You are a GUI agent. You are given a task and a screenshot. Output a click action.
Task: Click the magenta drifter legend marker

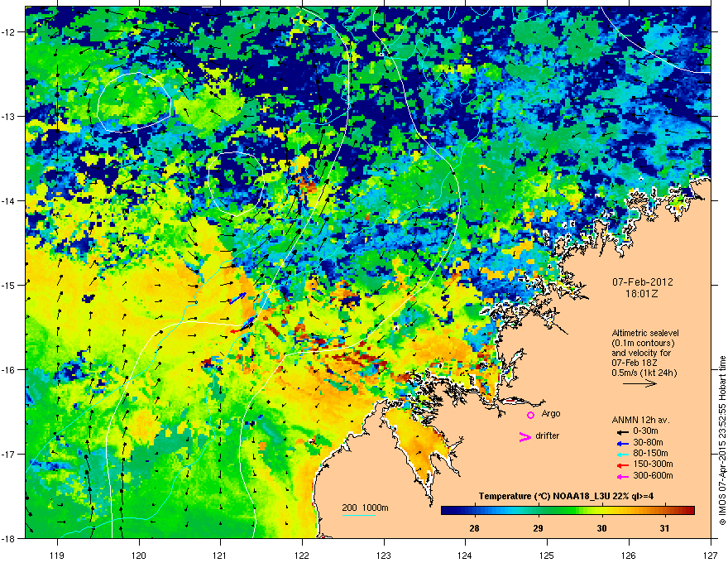(525, 436)
